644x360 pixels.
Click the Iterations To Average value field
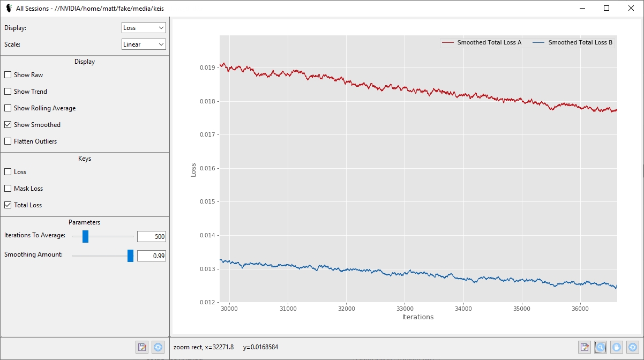[x=152, y=237]
